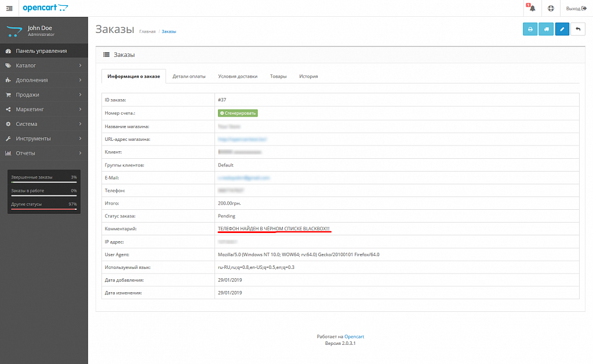Click the blue pencil edit order icon
Viewport: 593px width, 364px height.
click(x=561, y=28)
